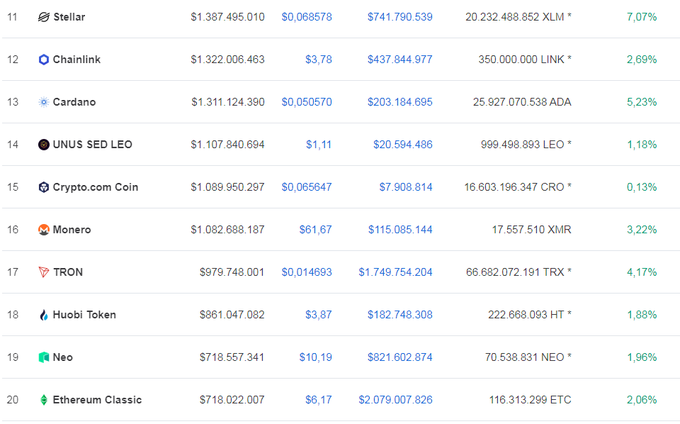This screenshot has width=680, height=424.
Task: Click Monero price $61,67
Action: coord(316,229)
